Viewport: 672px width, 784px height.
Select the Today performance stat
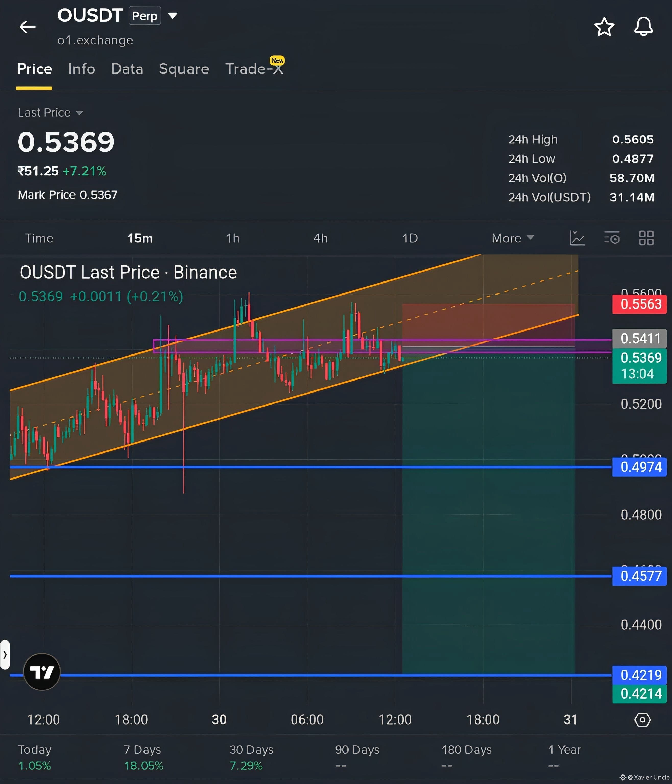pos(34,757)
